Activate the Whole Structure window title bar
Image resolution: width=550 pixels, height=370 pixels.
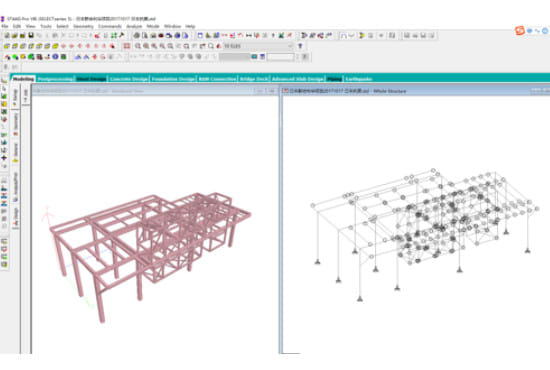click(x=416, y=91)
